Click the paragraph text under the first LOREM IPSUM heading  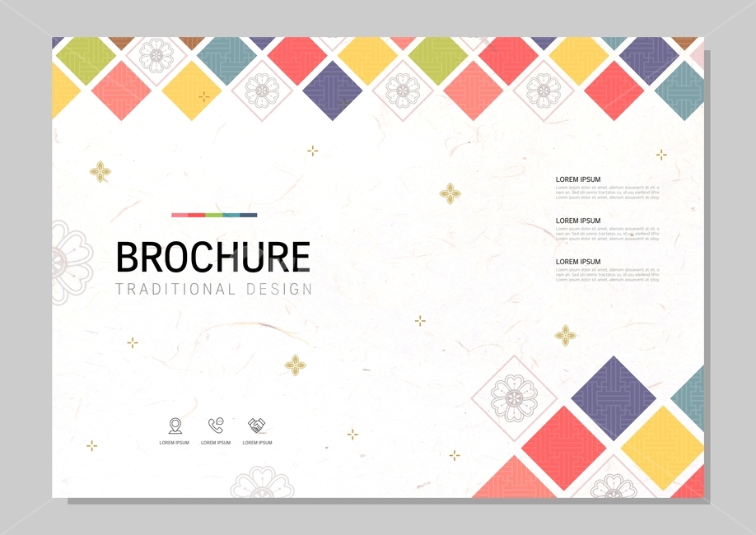608,193
